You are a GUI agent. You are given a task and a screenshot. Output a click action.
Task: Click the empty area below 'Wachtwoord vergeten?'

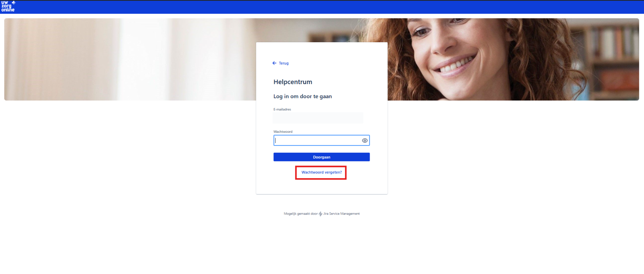(322, 186)
